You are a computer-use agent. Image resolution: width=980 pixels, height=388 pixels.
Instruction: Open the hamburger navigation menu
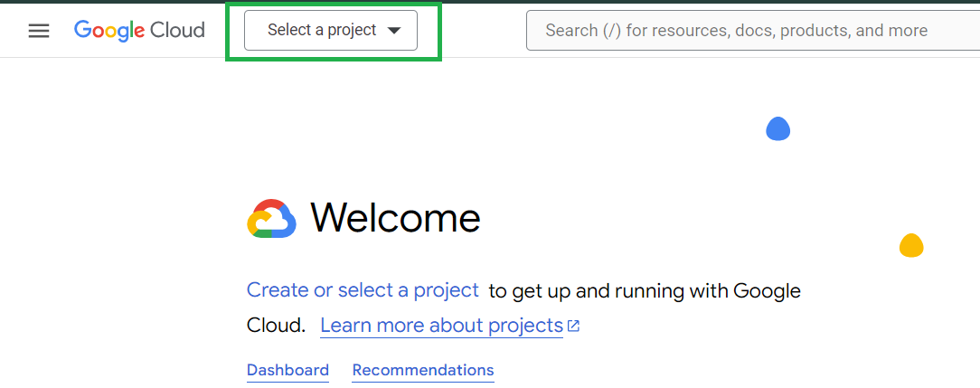coord(39,31)
